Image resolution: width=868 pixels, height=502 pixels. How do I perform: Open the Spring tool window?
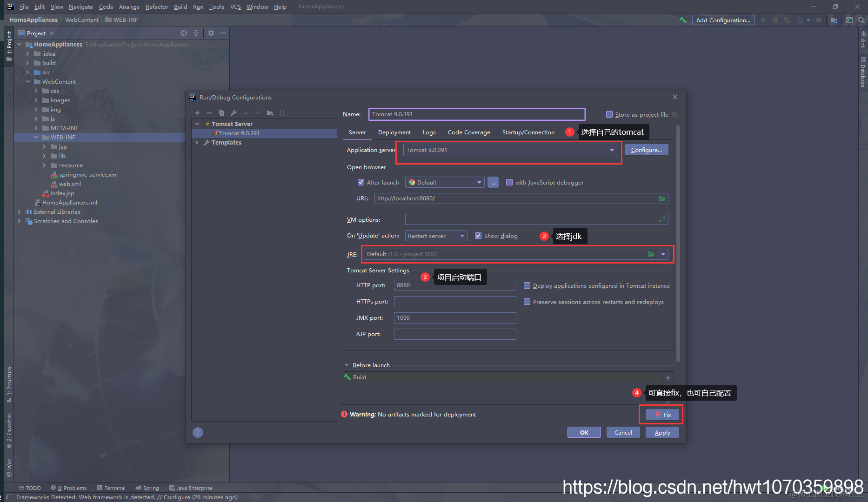pyautogui.click(x=147, y=488)
